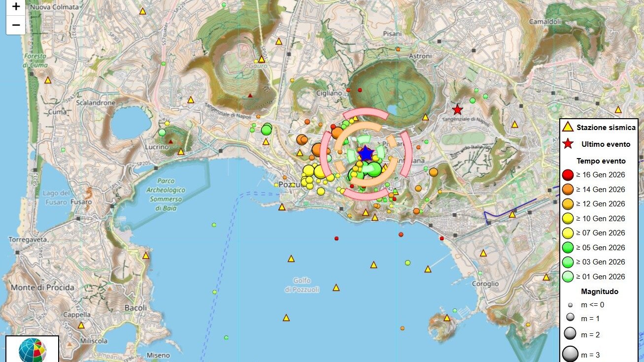This screenshot has height=362, width=644.
Task: Select the 'm = 3' magnitude legend circle
Action: coord(570,355)
